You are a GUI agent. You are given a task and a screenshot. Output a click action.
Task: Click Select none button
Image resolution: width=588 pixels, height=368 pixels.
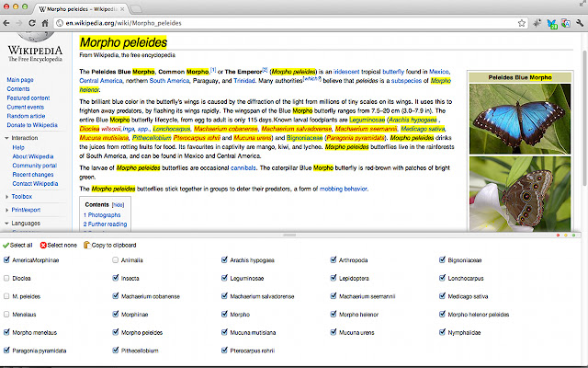(x=58, y=246)
